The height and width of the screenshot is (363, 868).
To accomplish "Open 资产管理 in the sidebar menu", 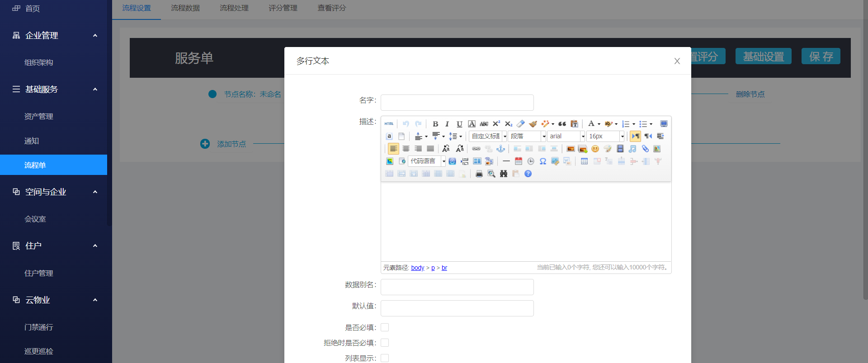I will (39, 116).
